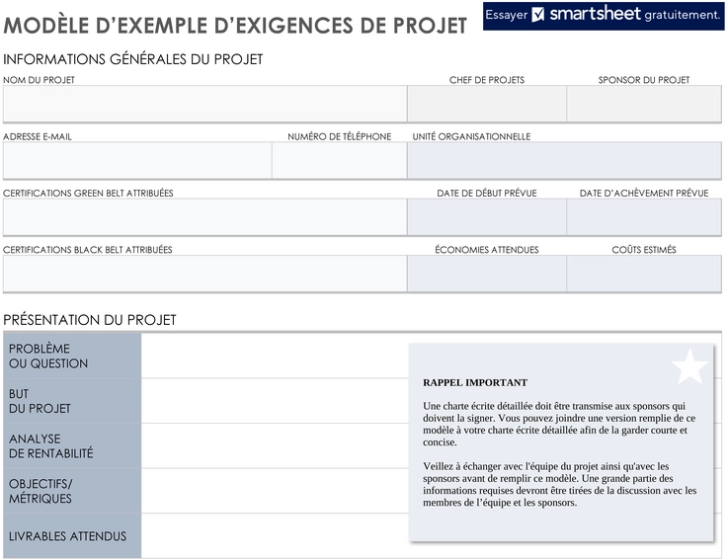Click the Nom du projet label
Screen dimensions: 728x560
(39, 80)
